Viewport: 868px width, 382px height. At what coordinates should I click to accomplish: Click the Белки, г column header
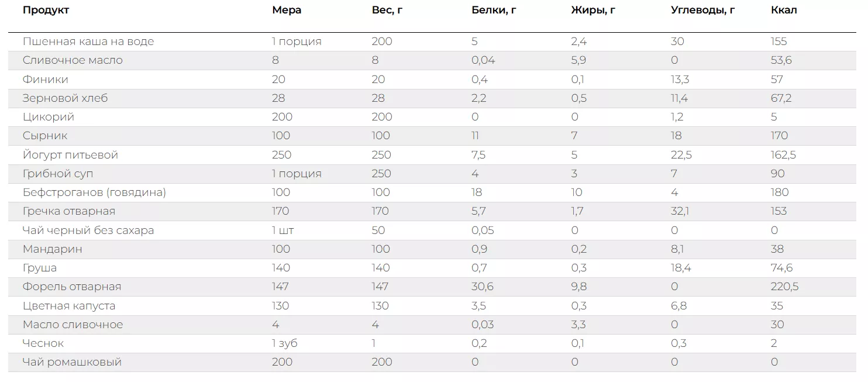pyautogui.click(x=494, y=10)
